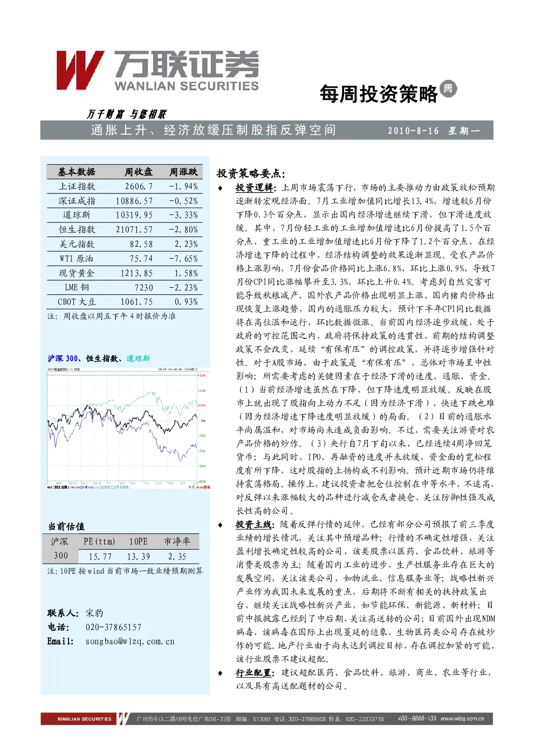Click the underlined heading 投资逻辑
The image size is (535, 756).
click(254, 188)
